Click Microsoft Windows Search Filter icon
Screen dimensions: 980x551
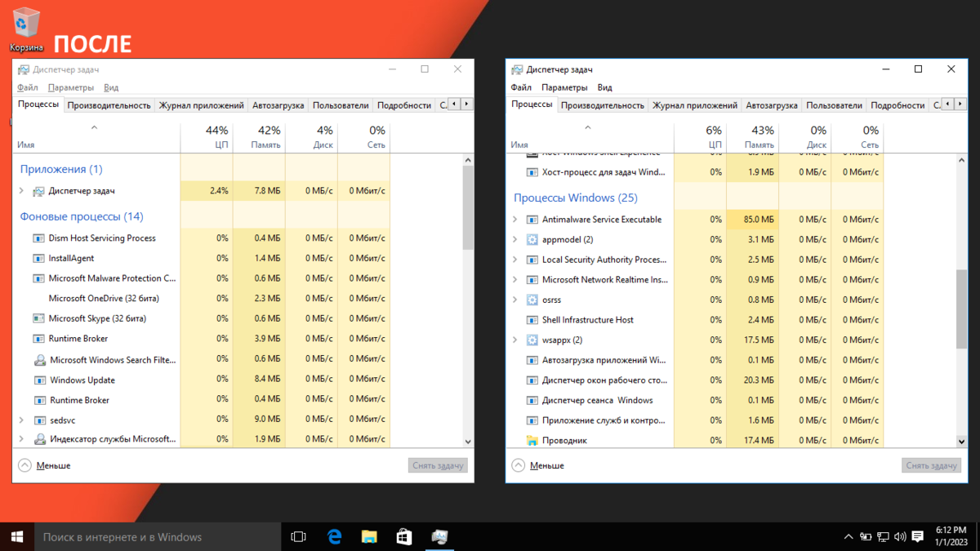pyautogui.click(x=39, y=360)
